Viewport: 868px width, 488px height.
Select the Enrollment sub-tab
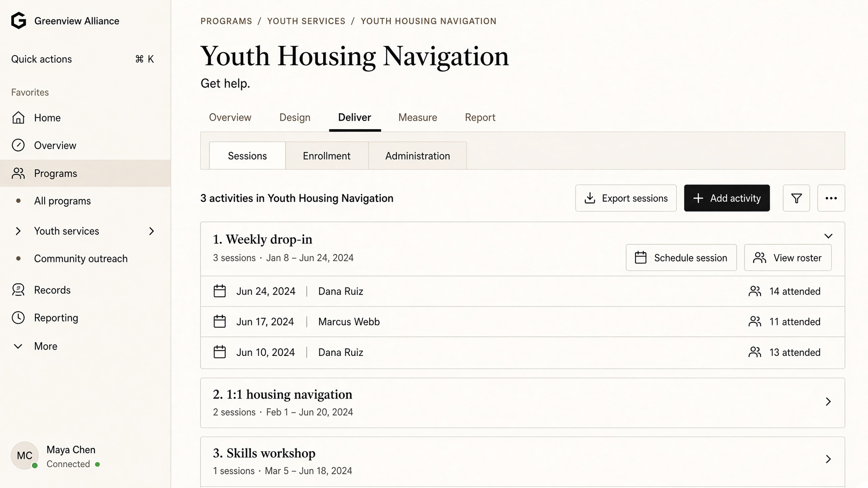(326, 156)
